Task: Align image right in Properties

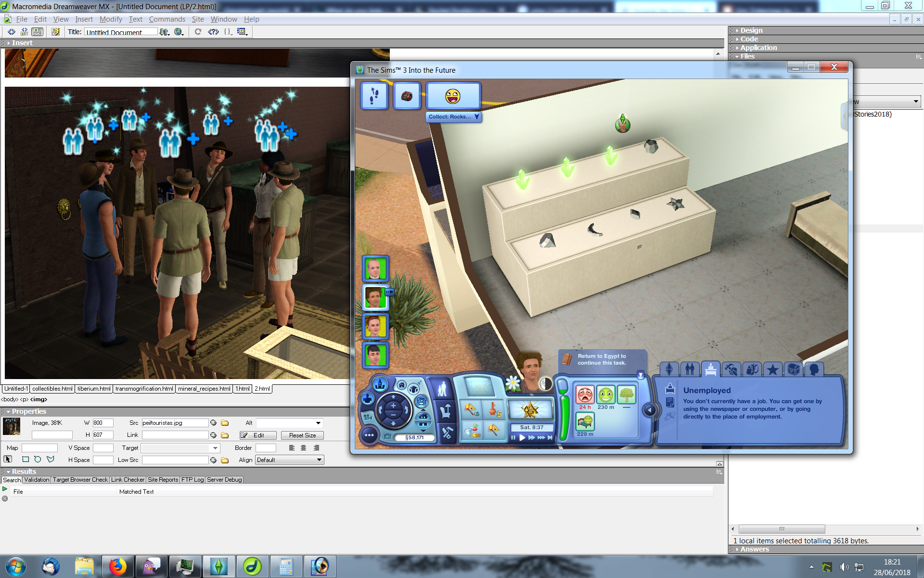Action: 316,448
